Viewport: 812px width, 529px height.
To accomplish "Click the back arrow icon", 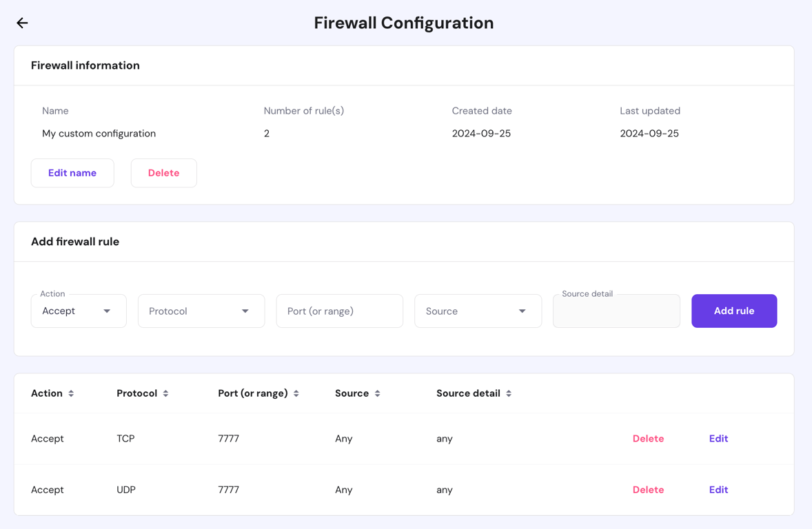I will click(x=21, y=23).
